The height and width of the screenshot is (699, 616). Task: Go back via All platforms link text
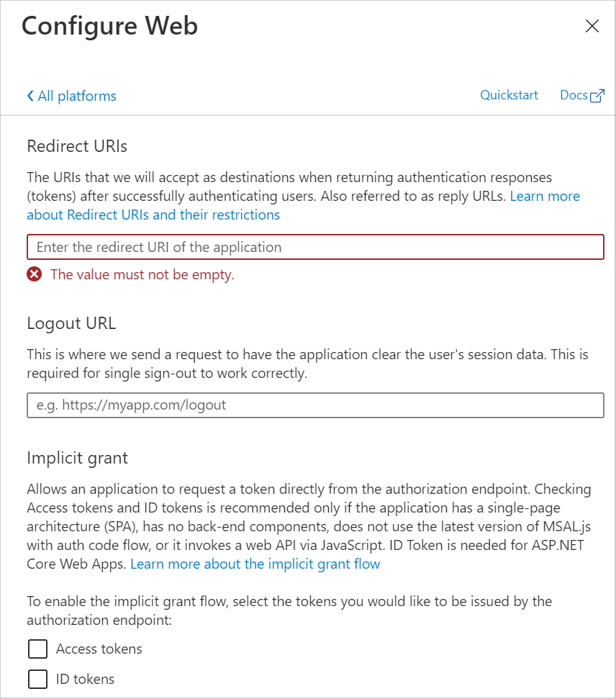77,96
